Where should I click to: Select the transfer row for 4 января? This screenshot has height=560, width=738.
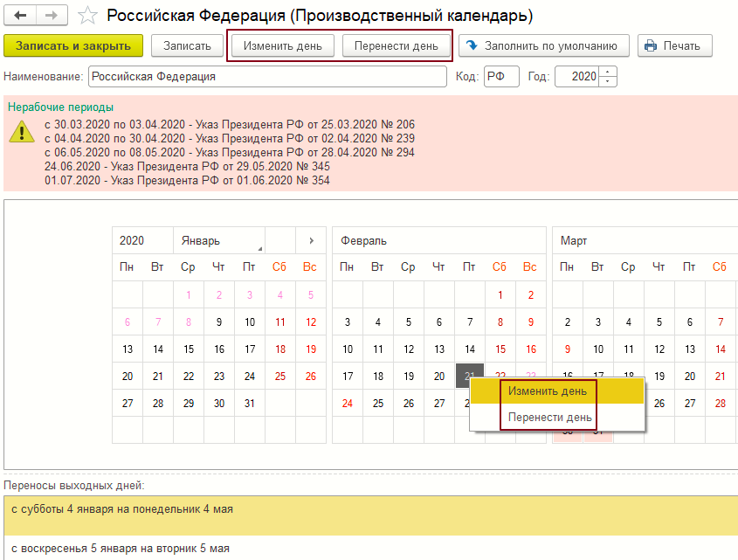coord(369,508)
